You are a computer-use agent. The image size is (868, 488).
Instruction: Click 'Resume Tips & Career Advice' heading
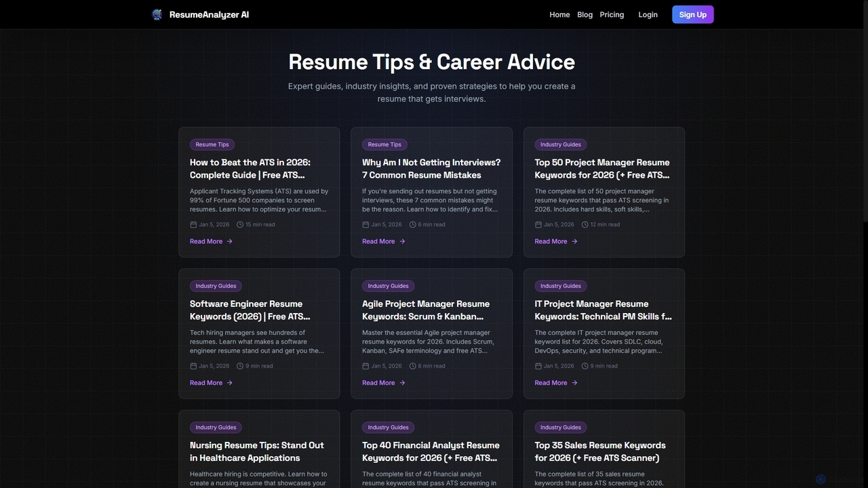431,62
